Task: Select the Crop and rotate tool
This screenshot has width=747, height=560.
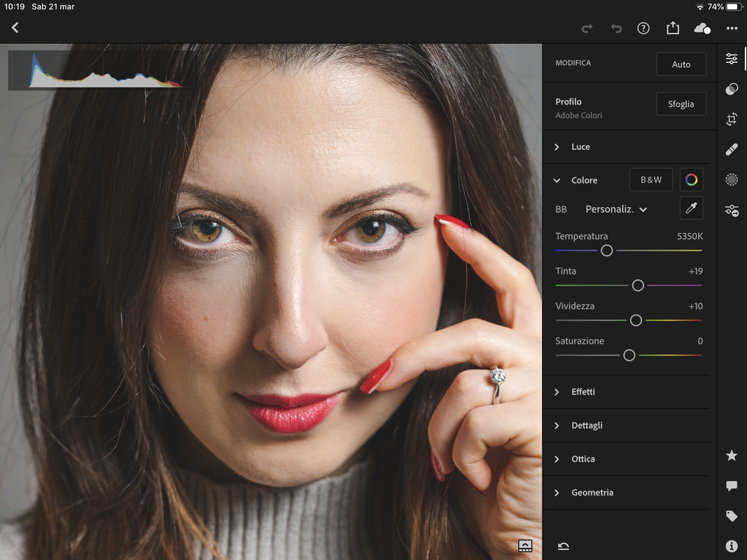Action: click(x=732, y=119)
